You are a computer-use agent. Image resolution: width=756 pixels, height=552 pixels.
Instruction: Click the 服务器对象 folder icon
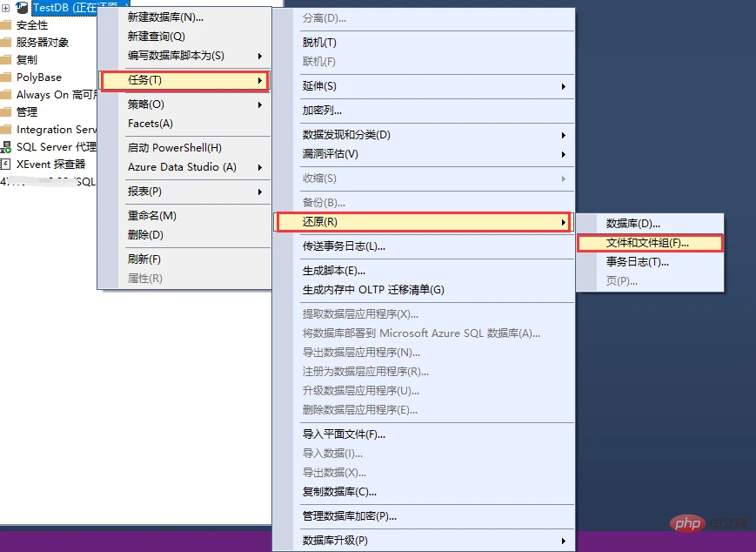(5, 43)
